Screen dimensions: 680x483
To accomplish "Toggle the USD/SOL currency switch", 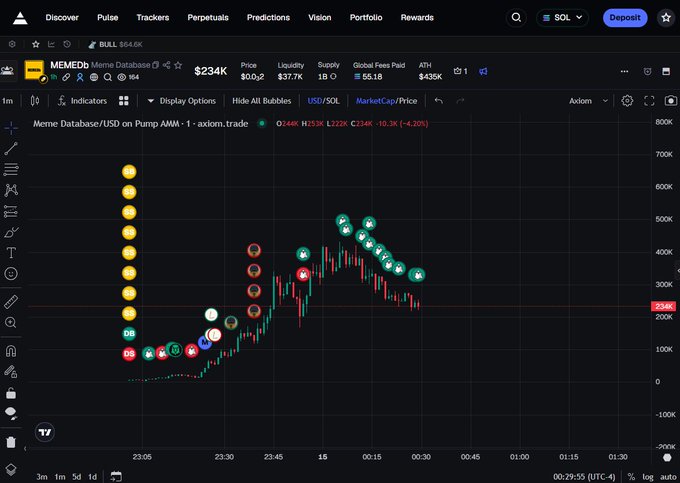I will (x=324, y=101).
